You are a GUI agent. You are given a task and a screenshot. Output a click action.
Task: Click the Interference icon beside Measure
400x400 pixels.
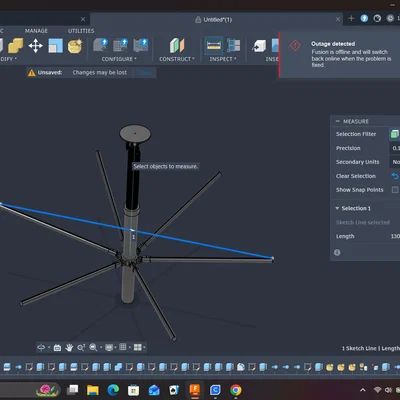click(233, 46)
